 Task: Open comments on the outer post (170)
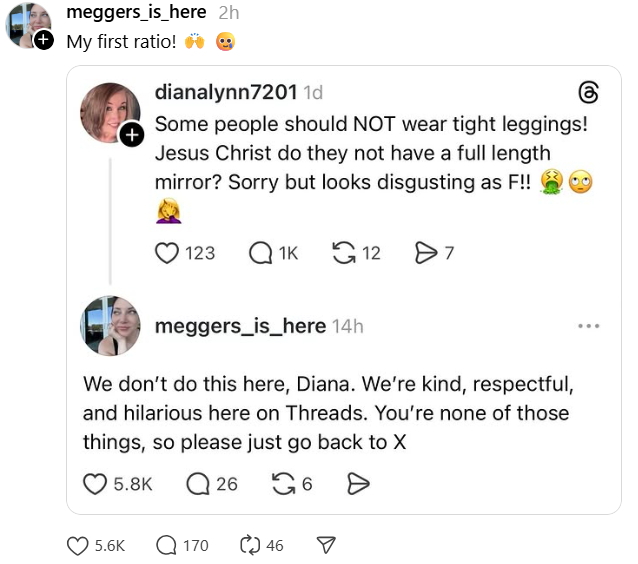pos(167,545)
